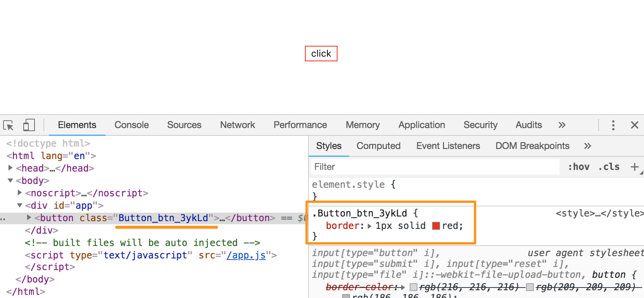Go to the Performance tab
644x298 pixels.
pyautogui.click(x=300, y=125)
